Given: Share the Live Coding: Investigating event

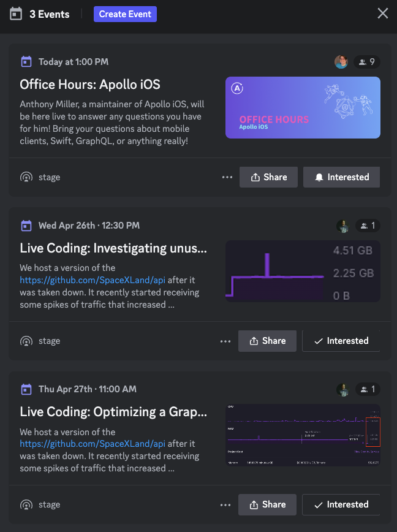Looking at the screenshot, I should tap(267, 341).
